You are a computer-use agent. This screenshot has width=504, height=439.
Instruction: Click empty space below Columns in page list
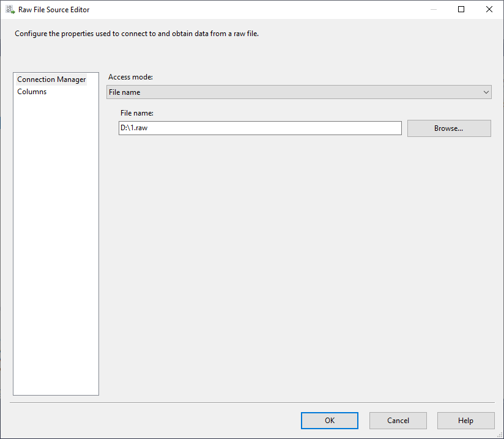point(56,245)
